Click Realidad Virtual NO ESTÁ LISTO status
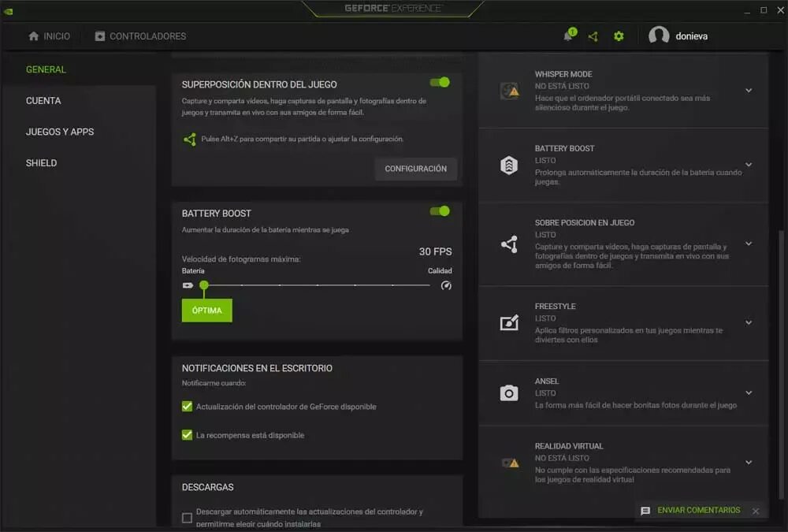The image size is (788, 532). click(562, 458)
